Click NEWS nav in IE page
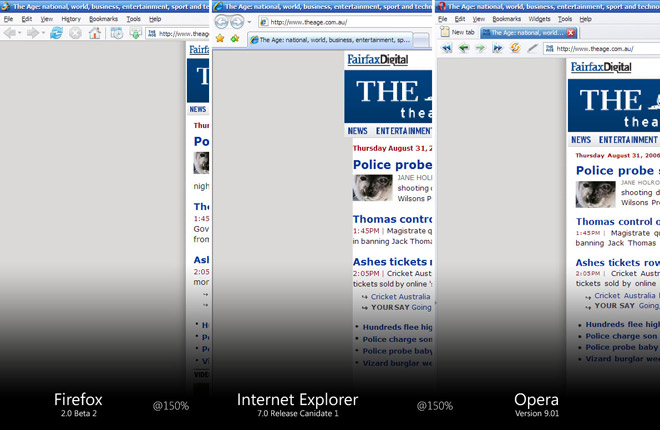Image resolution: width=660 pixels, height=430 pixels. click(357, 131)
